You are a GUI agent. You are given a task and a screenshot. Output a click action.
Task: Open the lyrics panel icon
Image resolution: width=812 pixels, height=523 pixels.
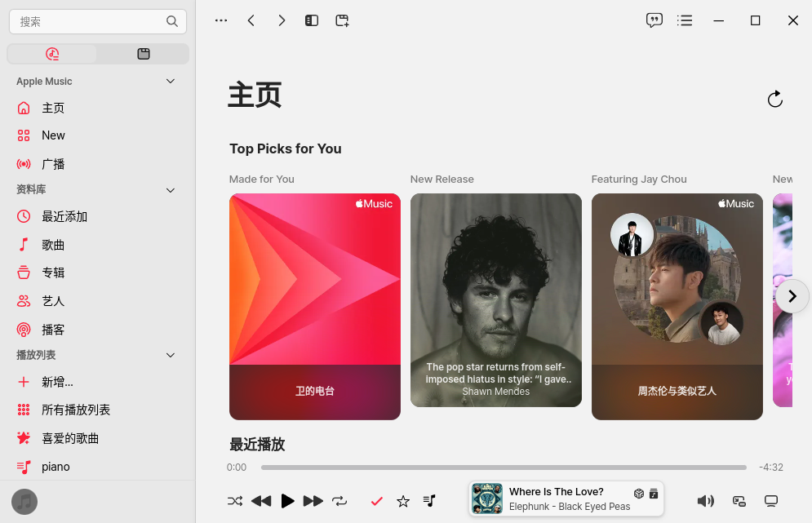pyautogui.click(x=654, y=20)
